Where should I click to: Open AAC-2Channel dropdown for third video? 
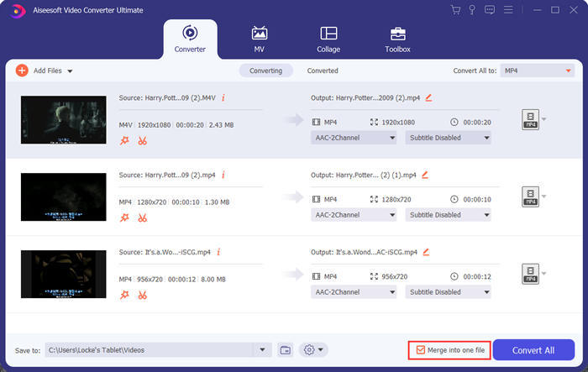tap(354, 292)
